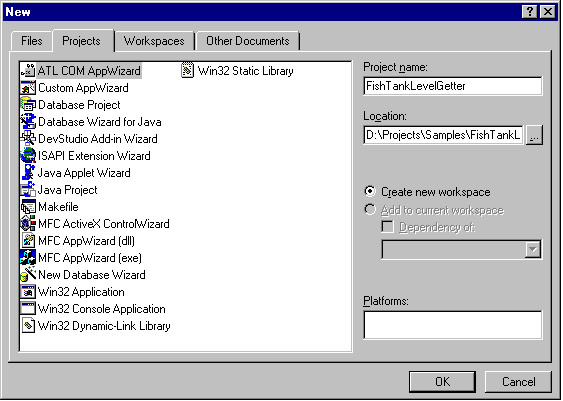Open the Other Documents tab
The width and height of the screenshot is (563, 401).
coord(248,41)
